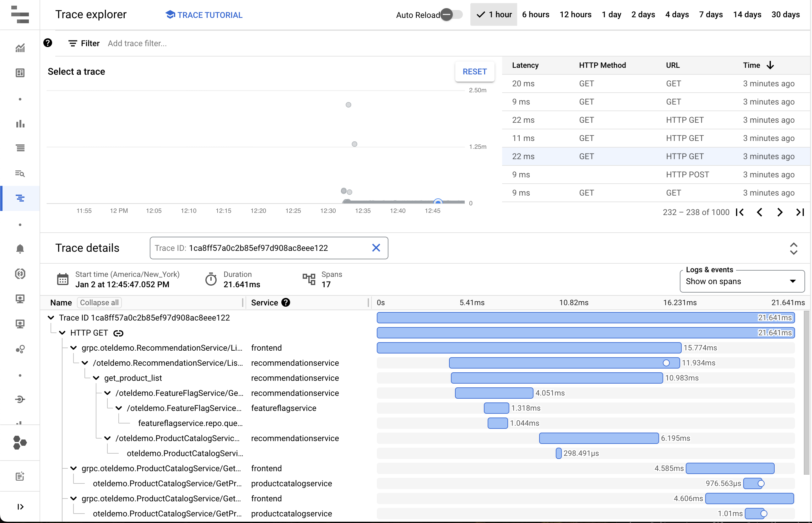Click the selected blue trace point near 12:45
The width and height of the screenshot is (812, 523).
(x=438, y=202)
